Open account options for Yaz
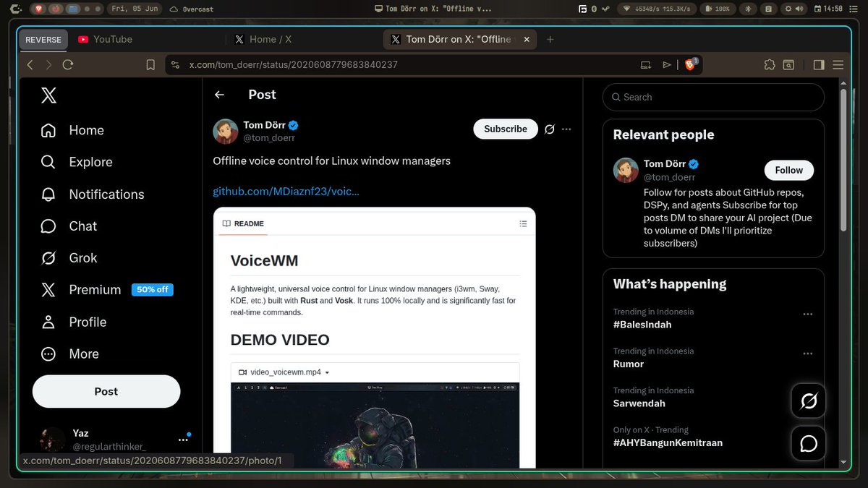 183,440
